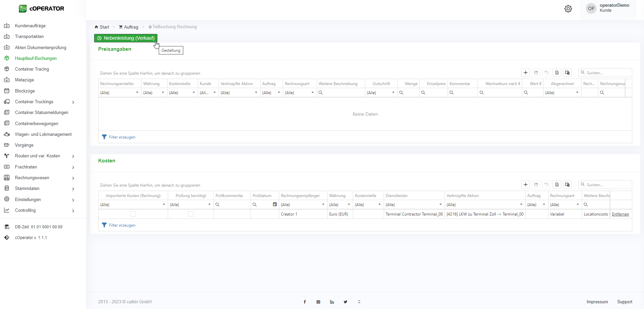Export the Preisangaben table to xlsx
This screenshot has width=644, height=309.
tap(557, 73)
